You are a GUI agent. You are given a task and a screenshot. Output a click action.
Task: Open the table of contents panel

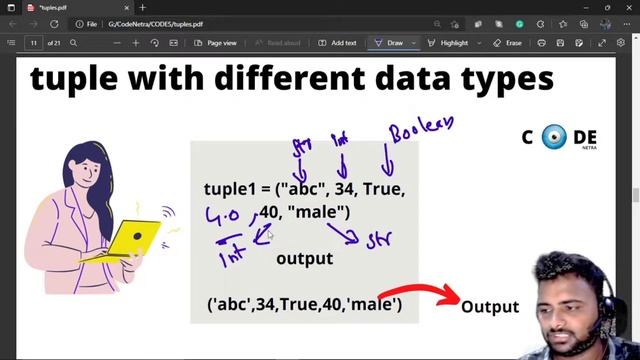[x=11, y=43]
